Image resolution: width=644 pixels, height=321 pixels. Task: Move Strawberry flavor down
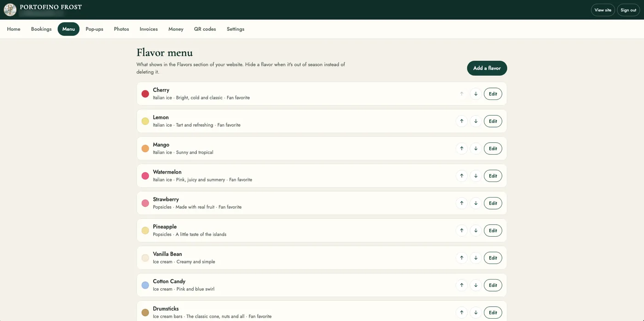click(476, 203)
